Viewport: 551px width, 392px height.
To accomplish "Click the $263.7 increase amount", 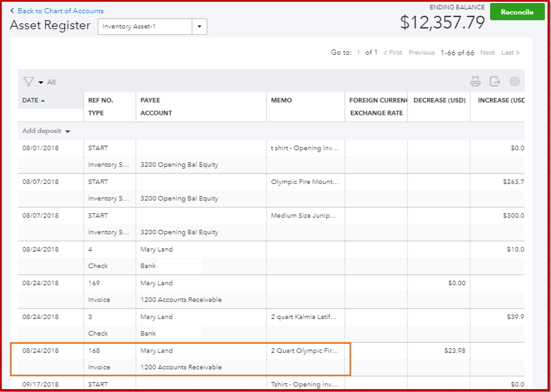I will point(514,182).
